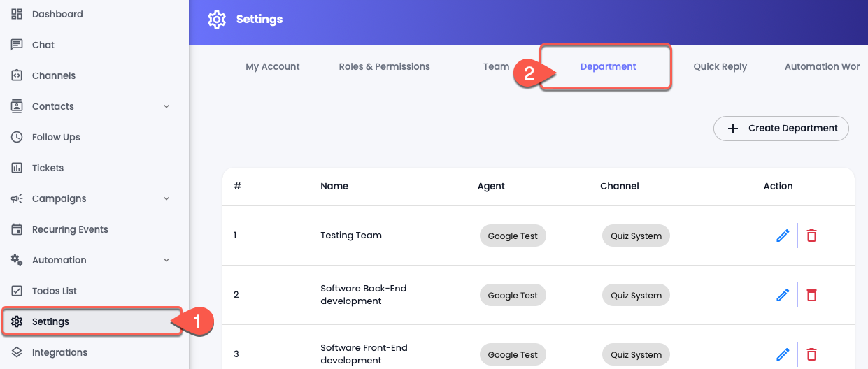Click Quiz System channel in Testing Team row
The height and width of the screenshot is (369, 868).
point(636,236)
